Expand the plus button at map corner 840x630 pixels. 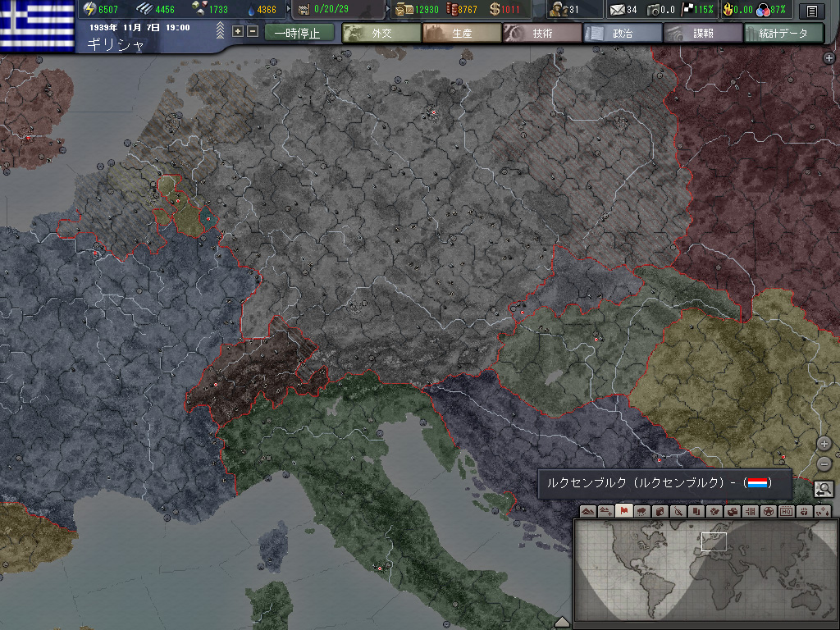[829, 58]
